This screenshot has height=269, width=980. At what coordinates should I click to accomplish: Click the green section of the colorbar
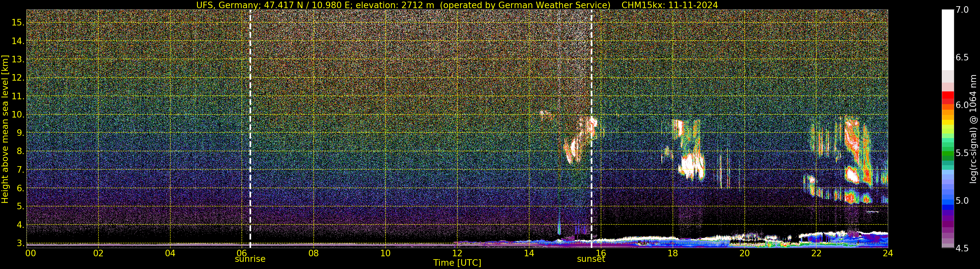[948, 154]
